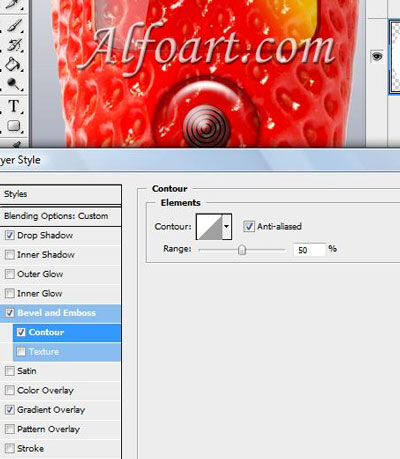Select the Type tool
400x459 pixels.
click(14, 106)
